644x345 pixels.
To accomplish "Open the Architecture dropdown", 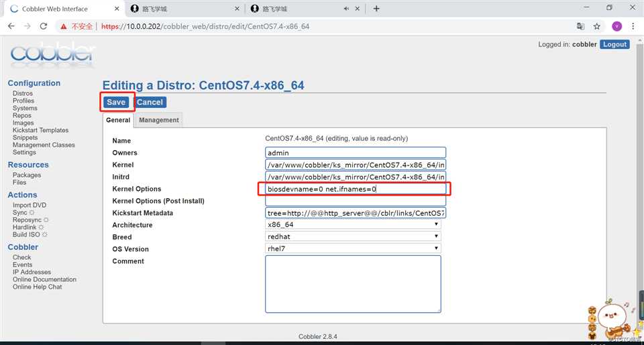I will tap(354, 224).
